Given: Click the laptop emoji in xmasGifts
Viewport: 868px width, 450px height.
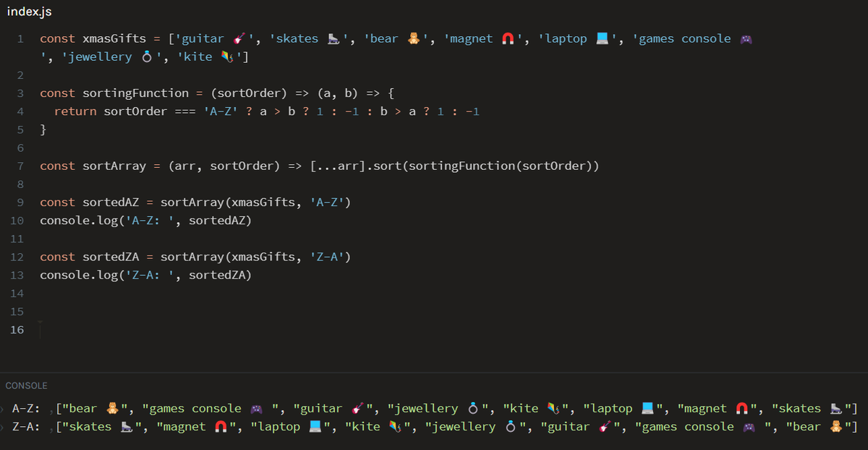Looking at the screenshot, I should [602, 38].
